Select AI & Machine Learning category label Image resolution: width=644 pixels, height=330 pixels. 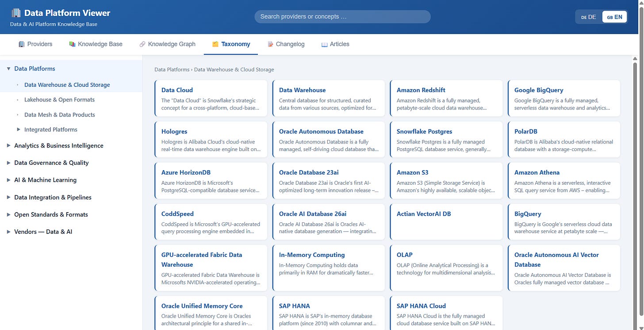click(x=45, y=180)
